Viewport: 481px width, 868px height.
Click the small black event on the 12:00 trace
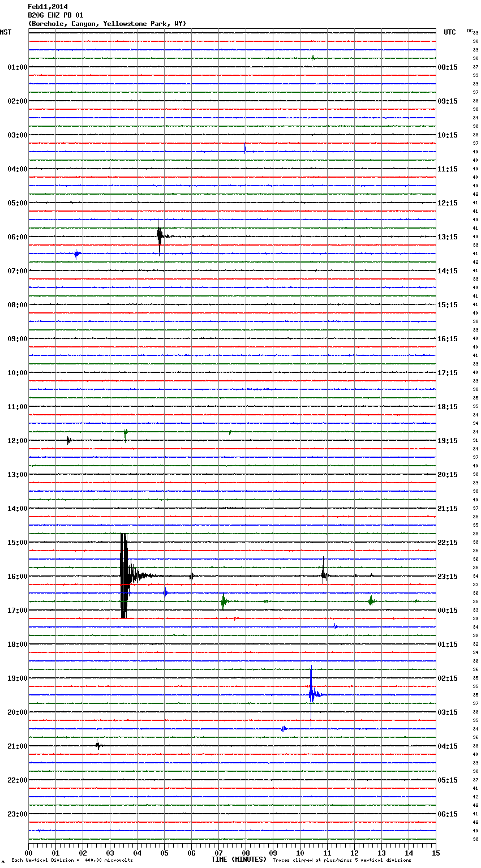tap(68, 440)
